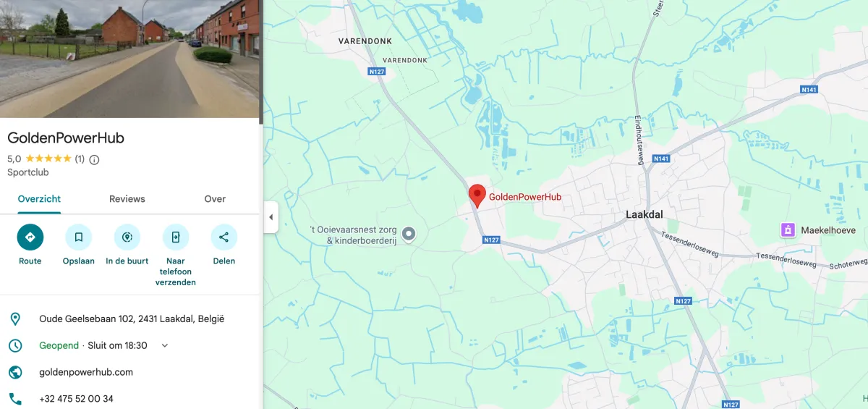Click the Route directions icon
The width and height of the screenshot is (868, 409).
point(30,237)
